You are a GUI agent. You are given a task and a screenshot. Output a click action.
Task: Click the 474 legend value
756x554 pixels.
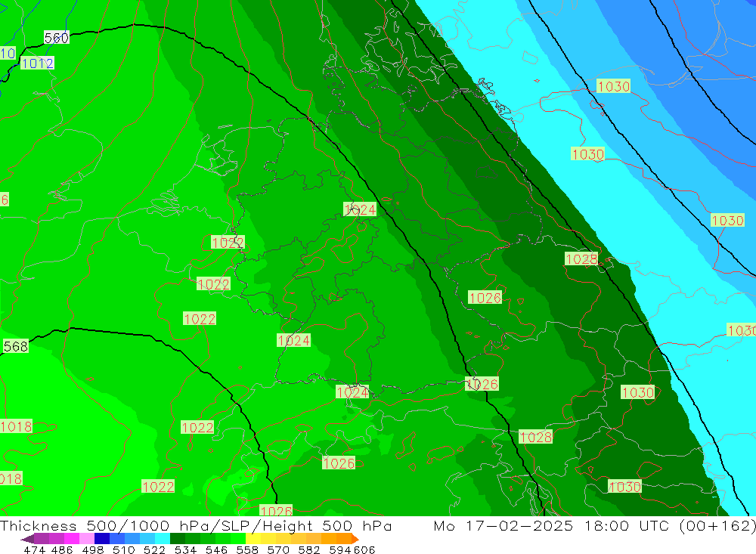click(34, 550)
